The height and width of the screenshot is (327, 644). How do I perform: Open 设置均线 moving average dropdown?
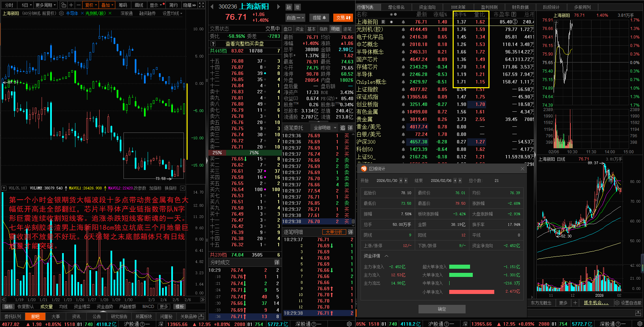click(172, 13)
